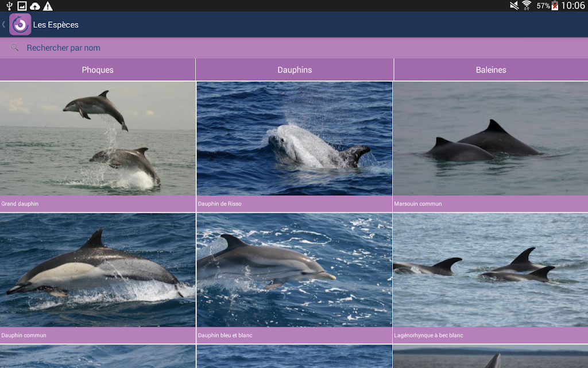Open the cloud upload notification icon

point(35,6)
